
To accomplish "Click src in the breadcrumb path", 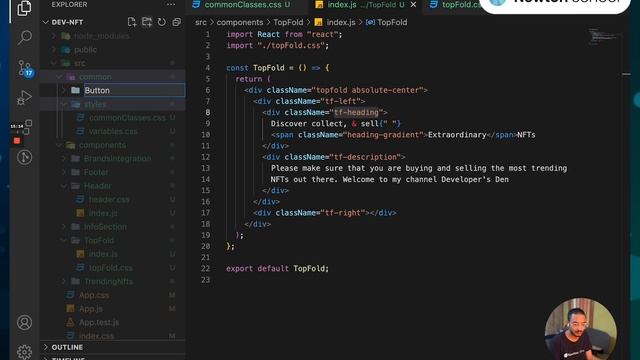I will pyautogui.click(x=201, y=22).
